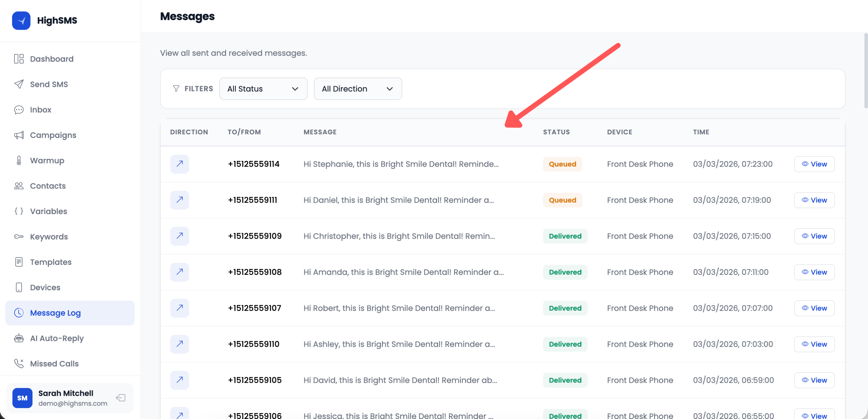Select the Delivered status badge for Christopher
The image size is (868, 419).
point(565,236)
